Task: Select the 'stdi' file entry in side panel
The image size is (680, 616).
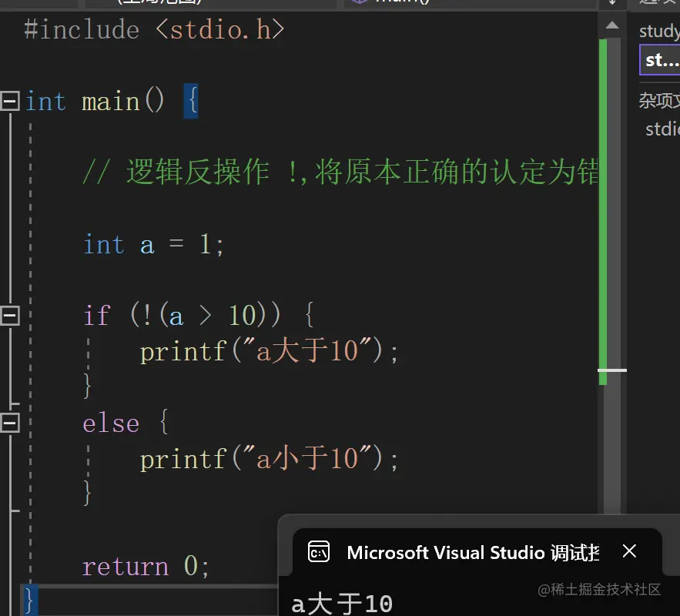Action: (662, 129)
